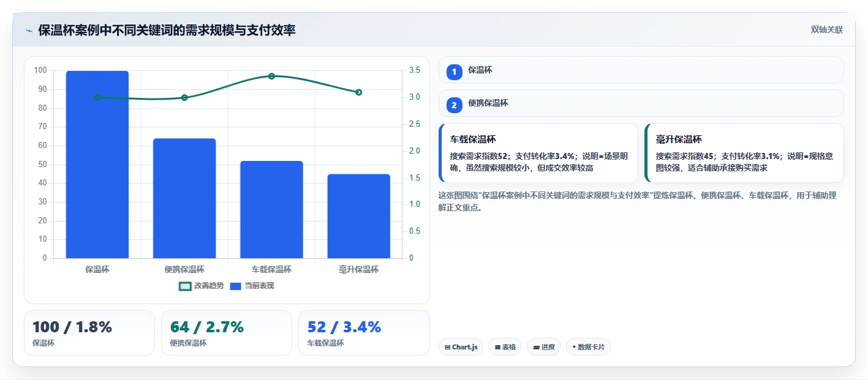
Task: Click the 52 / 3.4% stat card
Action: tap(364, 333)
